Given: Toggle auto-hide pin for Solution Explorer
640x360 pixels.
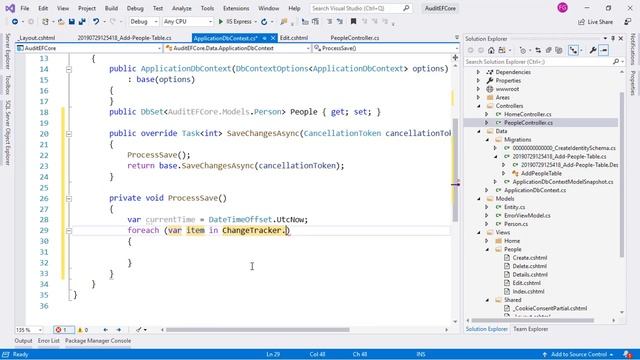Looking at the screenshot, I should (613, 38).
